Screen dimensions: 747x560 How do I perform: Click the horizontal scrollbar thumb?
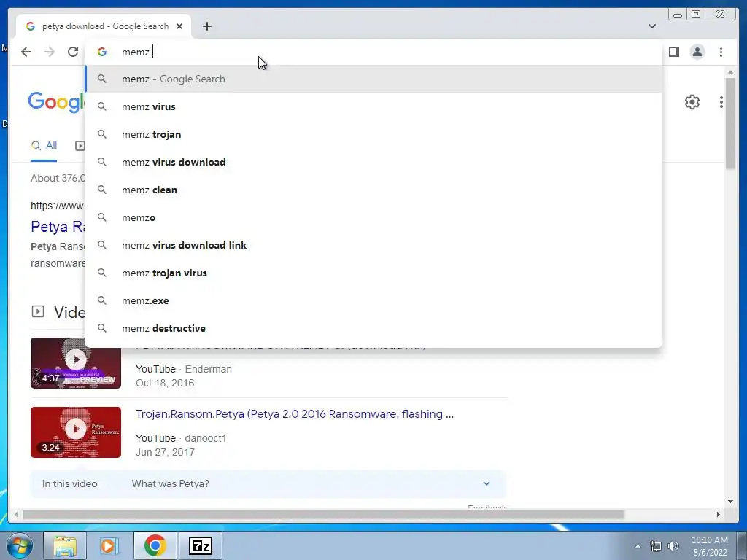[x=323, y=514]
